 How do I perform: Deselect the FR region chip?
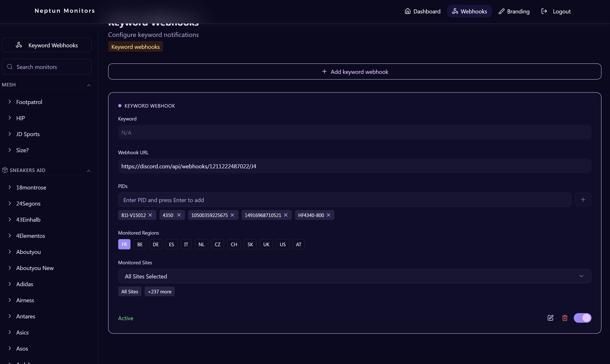click(x=124, y=244)
